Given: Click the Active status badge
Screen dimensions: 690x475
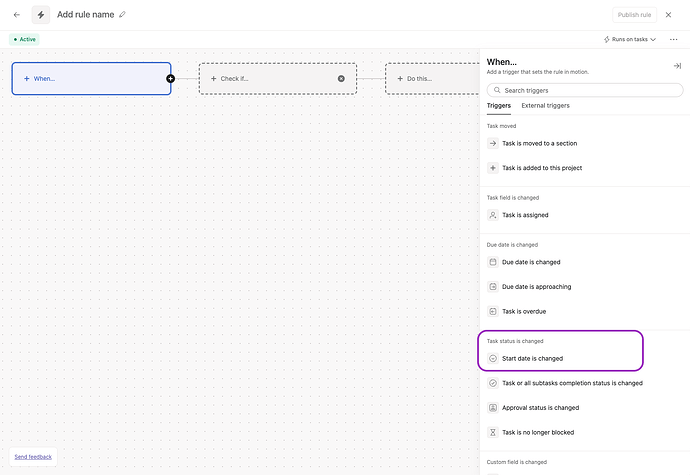Looking at the screenshot, I should tap(24, 39).
